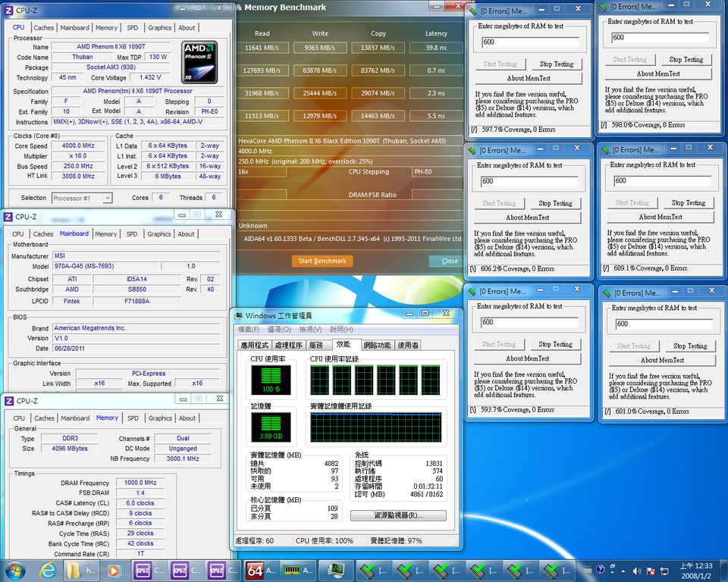Open the Graphics tab in the top CPU-Z window
The width and height of the screenshot is (728, 582).
(160, 28)
